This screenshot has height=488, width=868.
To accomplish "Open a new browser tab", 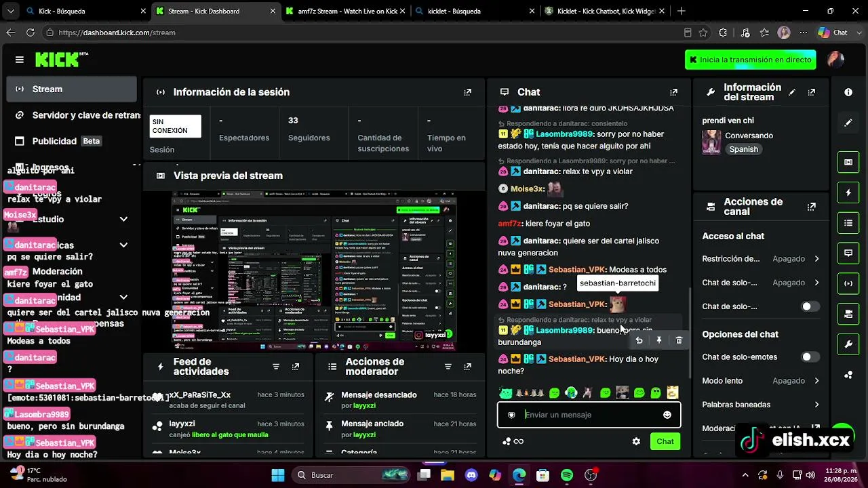I will 681,11.
